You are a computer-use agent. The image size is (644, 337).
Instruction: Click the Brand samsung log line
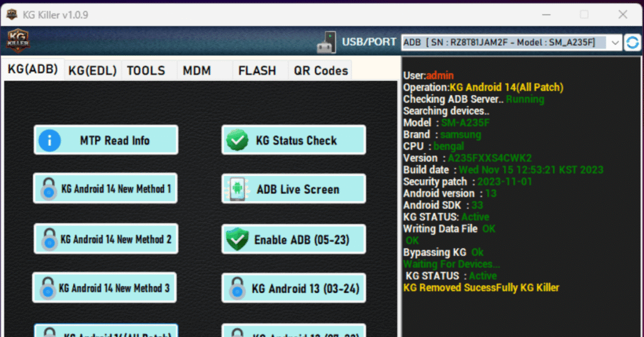(442, 135)
